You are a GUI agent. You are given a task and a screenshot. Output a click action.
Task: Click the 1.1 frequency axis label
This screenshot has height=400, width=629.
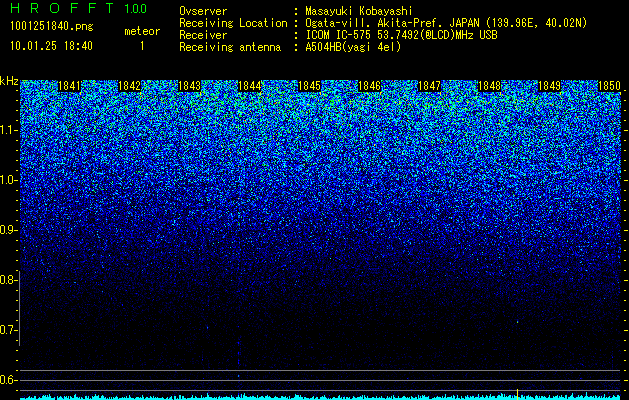(x=8, y=130)
